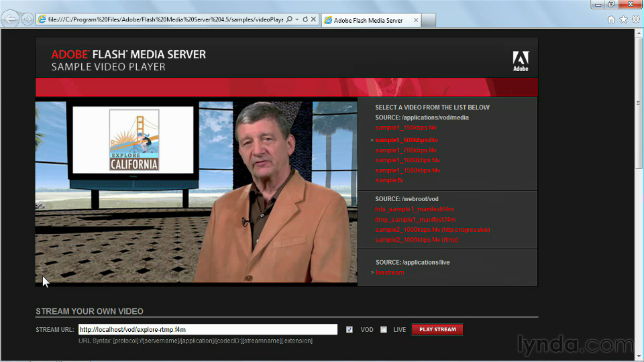Click scrollbar up arrow
Image resolution: width=644 pixels, height=362 pixels.
639,34
